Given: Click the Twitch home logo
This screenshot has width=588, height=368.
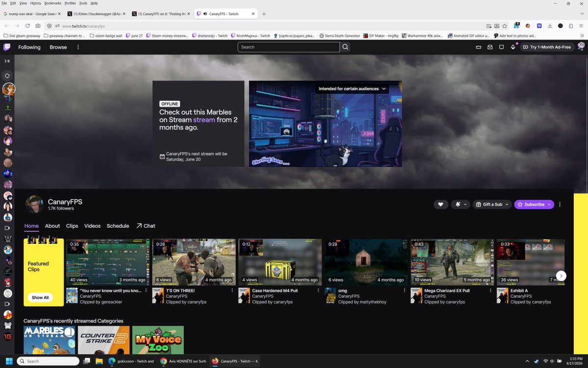Looking at the screenshot, I should pyautogui.click(x=7, y=47).
